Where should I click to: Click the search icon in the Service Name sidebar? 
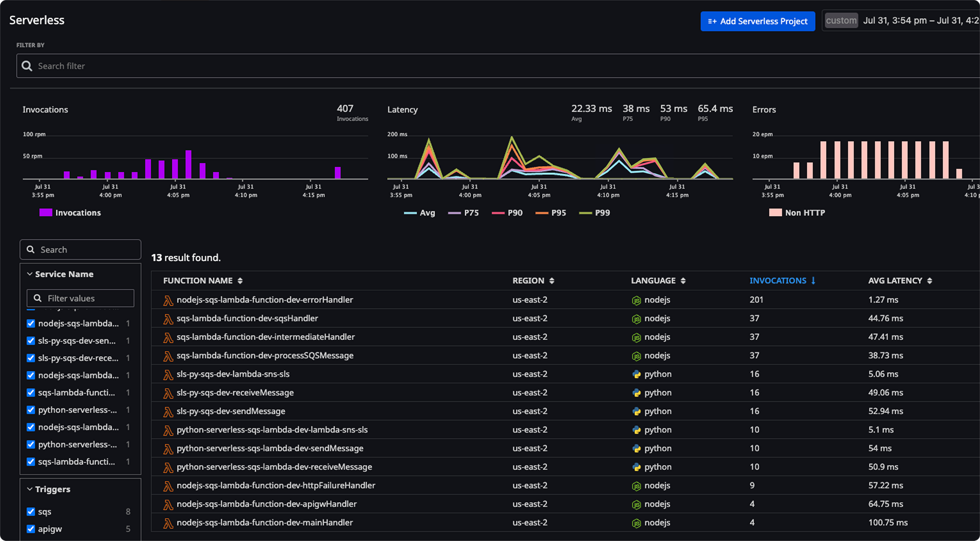point(31,249)
